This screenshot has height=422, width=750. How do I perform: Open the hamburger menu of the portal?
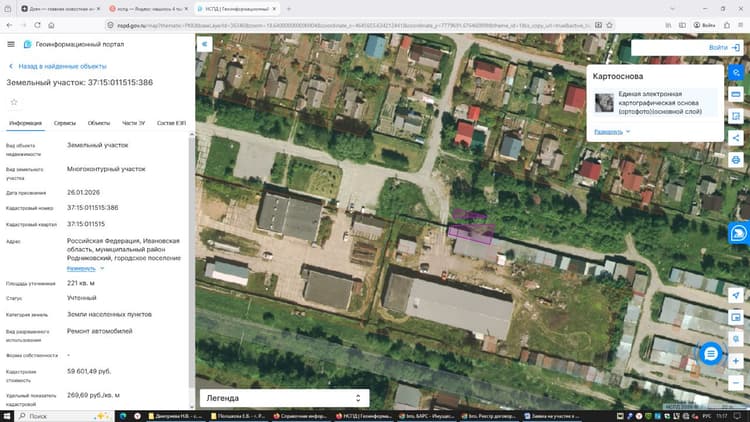click(x=11, y=44)
